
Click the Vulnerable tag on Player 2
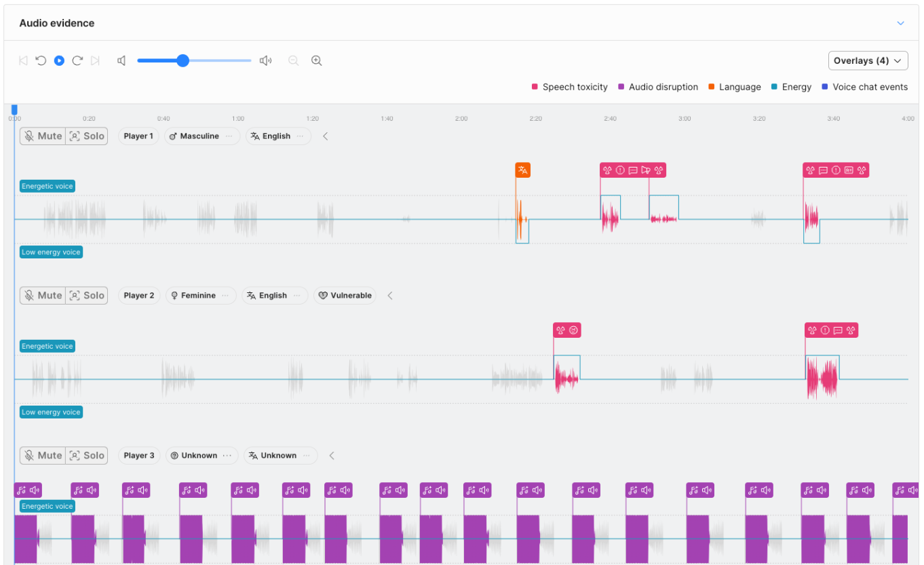[345, 296]
